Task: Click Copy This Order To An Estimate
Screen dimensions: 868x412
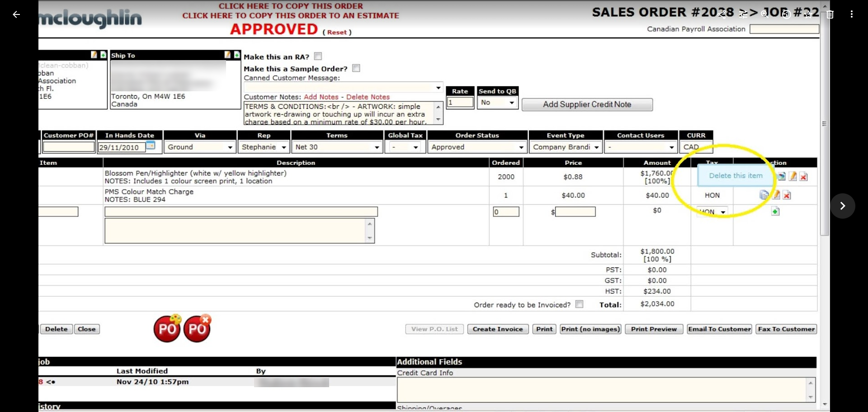Action: tap(291, 15)
